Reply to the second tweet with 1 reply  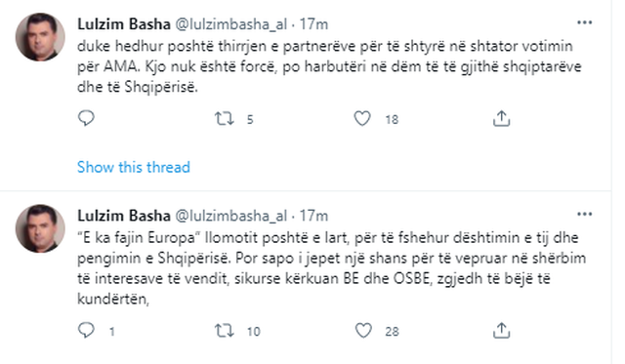pos(86,331)
